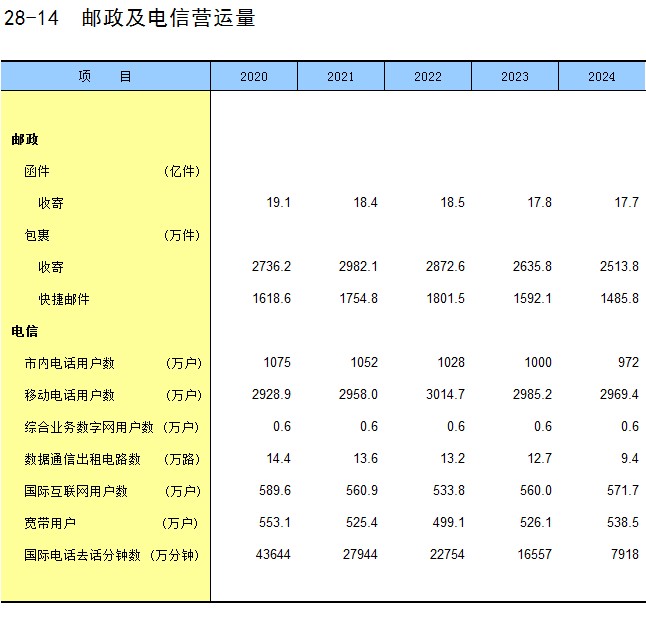Click the 国际电话去话分钟数 row label
Image resolution: width=646 pixels, height=635 pixels.
[x=82, y=555]
